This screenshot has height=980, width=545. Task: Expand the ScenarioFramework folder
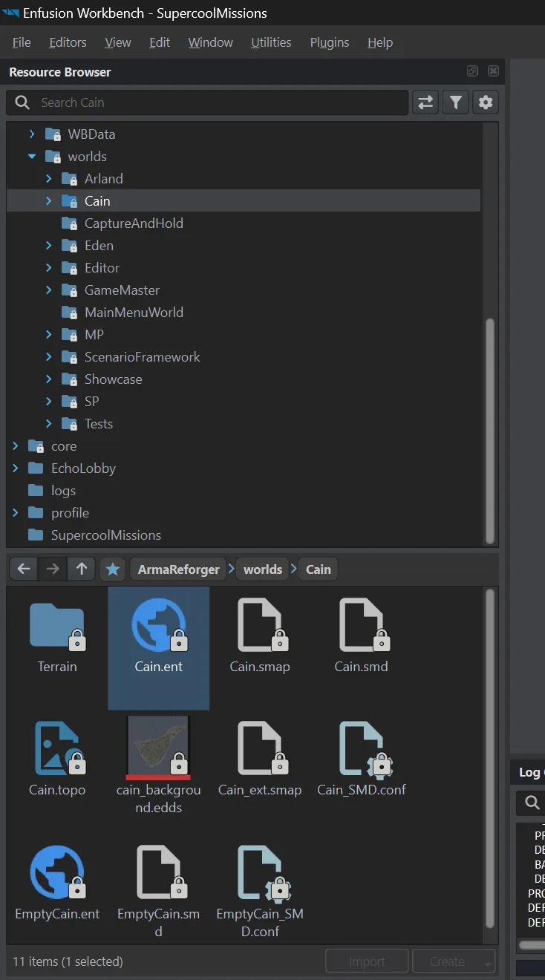pyautogui.click(x=48, y=357)
